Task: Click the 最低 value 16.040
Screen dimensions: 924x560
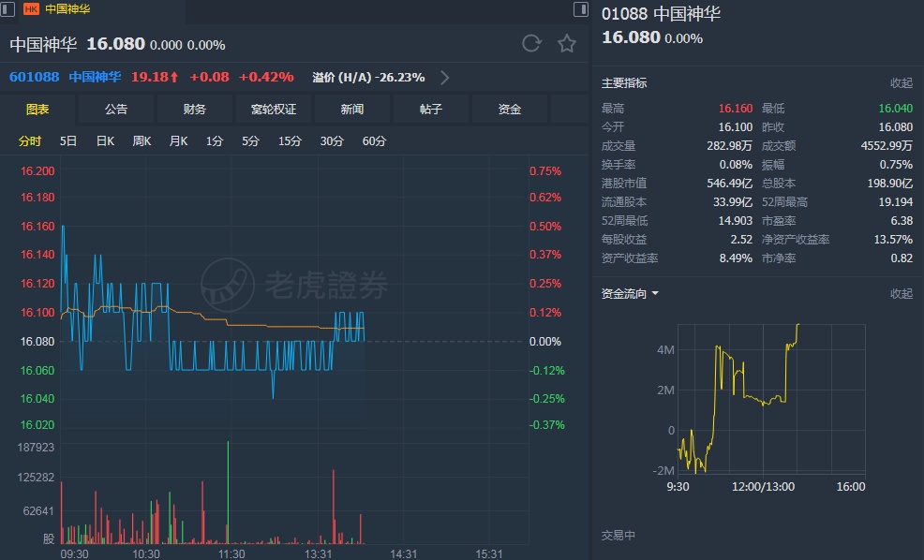Action: coord(896,109)
